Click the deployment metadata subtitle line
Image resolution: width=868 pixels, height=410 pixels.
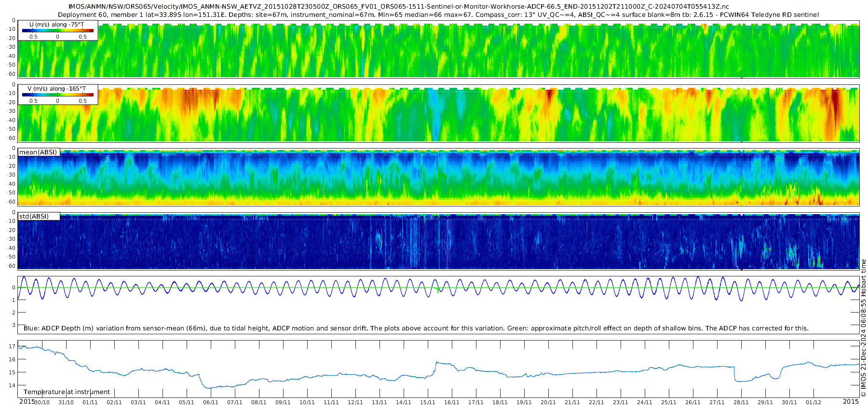(x=438, y=14)
